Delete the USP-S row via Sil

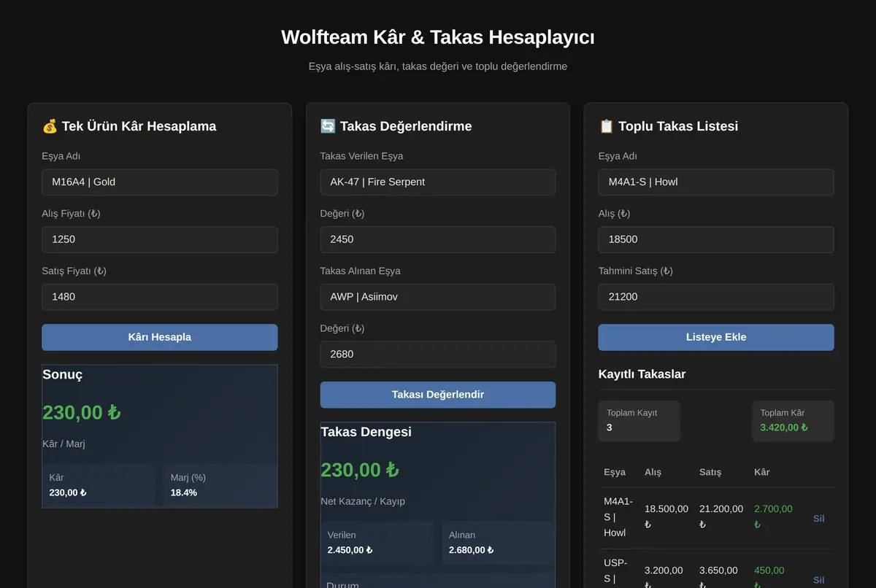(x=818, y=580)
